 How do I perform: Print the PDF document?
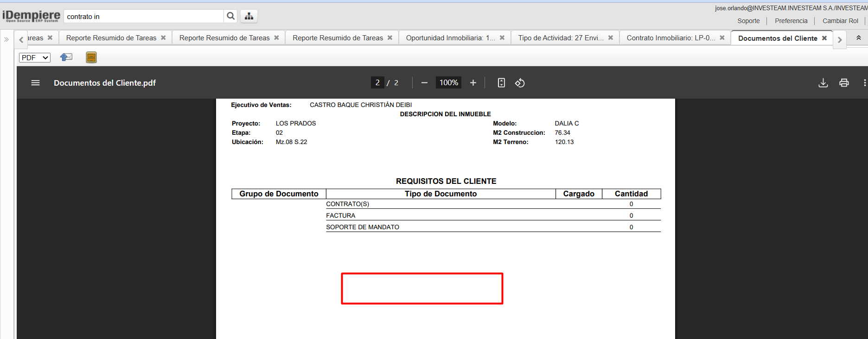pyautogui.click(x=844, y=83)
